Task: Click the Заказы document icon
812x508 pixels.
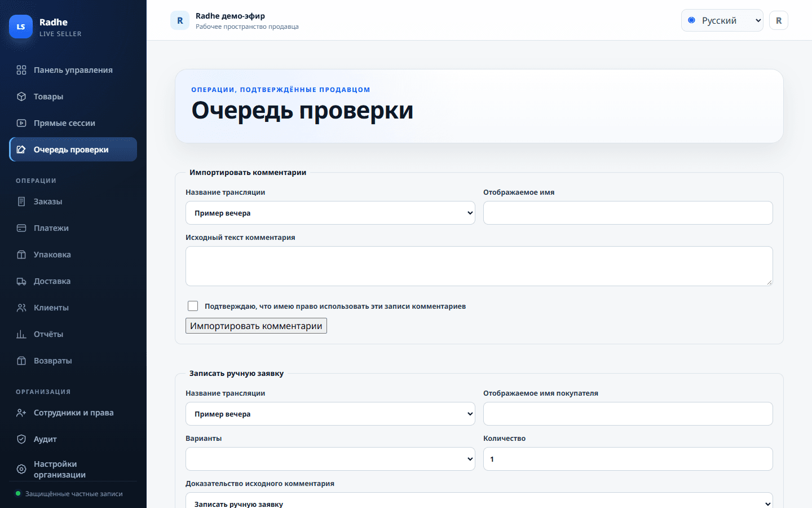Action: pos(21,202)
